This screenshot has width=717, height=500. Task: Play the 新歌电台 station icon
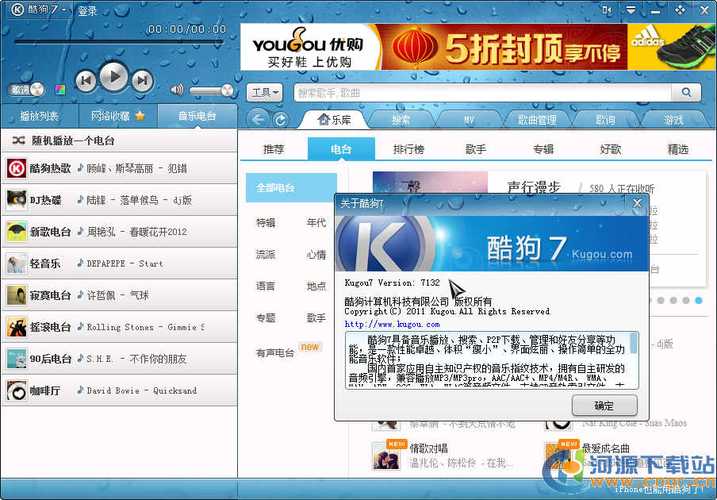coord(16,231)
